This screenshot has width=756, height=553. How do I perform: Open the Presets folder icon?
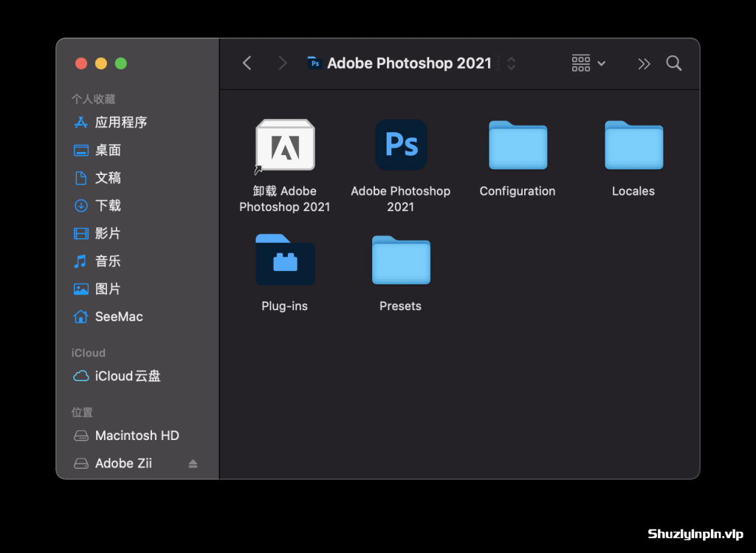point(401,260)
